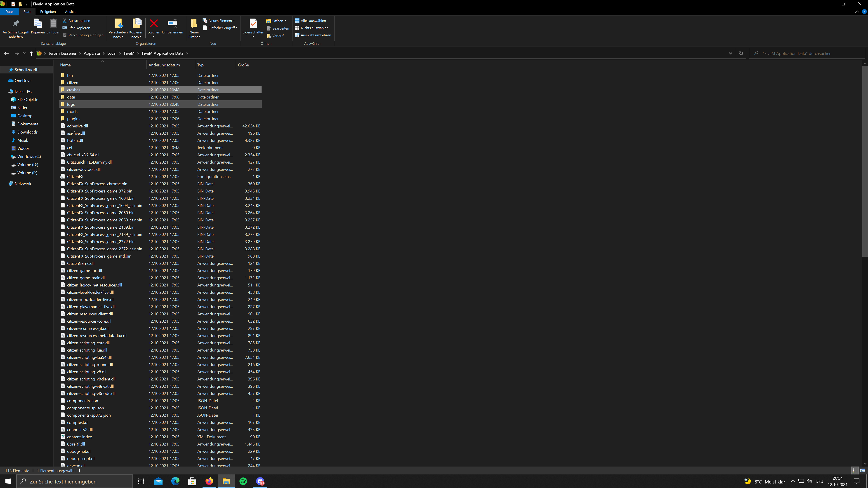868x488 pixels.
Task: Click Alles auswählen in ribbon
Action: coord(313,21)
